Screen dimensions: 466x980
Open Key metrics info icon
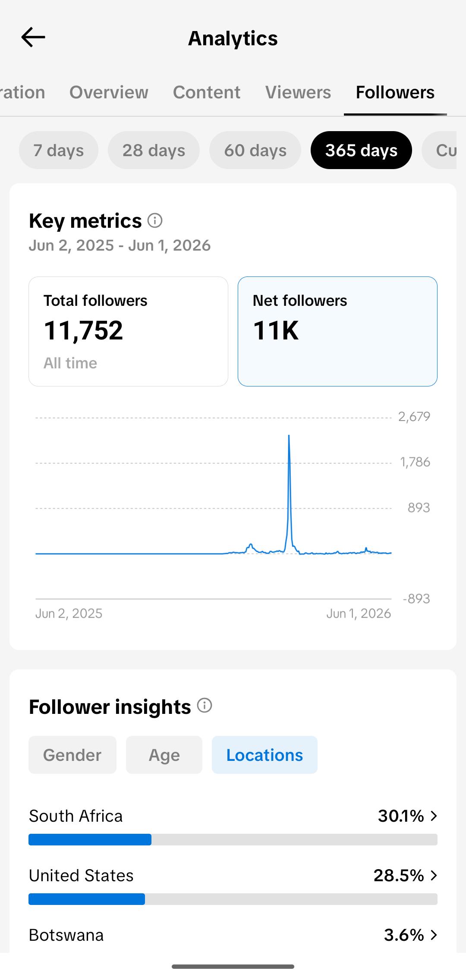click(x=155, y=221)
